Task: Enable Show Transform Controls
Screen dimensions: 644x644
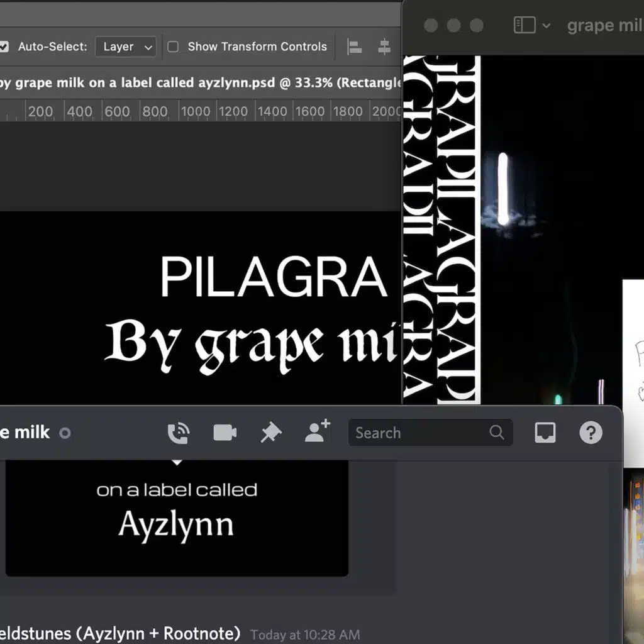Action: (172, 47)
